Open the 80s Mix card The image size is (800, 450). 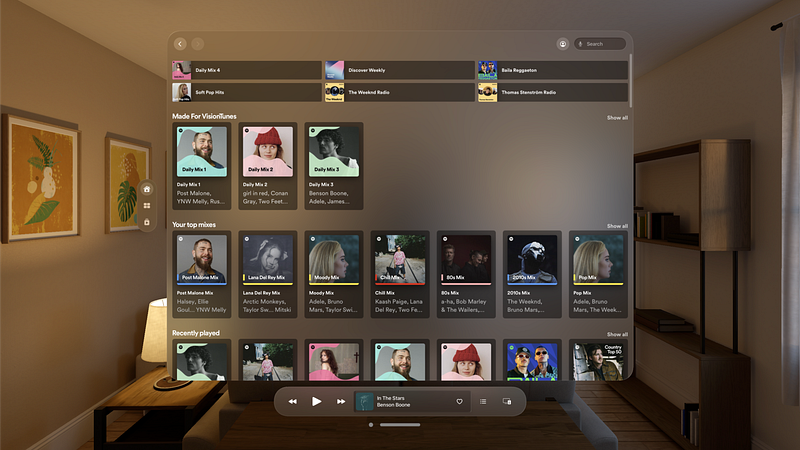point(466,274)
